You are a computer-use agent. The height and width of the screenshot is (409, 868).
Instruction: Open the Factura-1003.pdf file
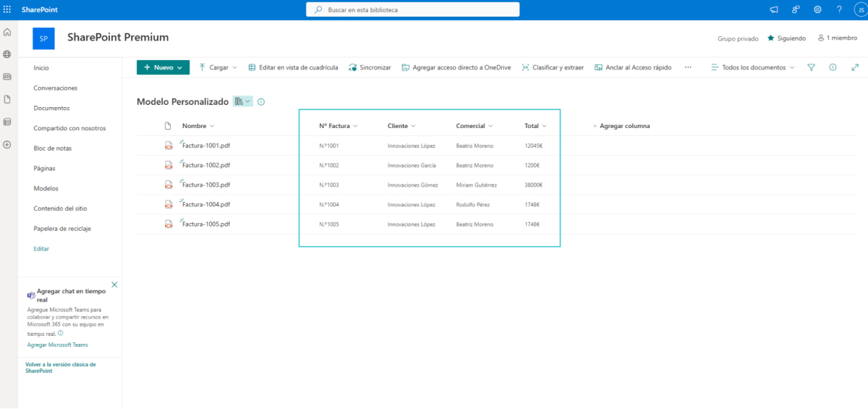(206, 185)
